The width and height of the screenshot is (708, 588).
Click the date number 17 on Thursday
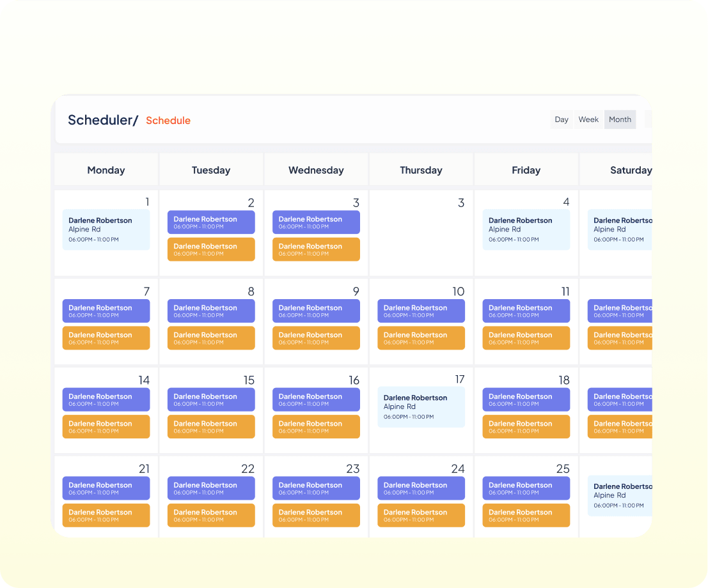(x=460, y=380)
